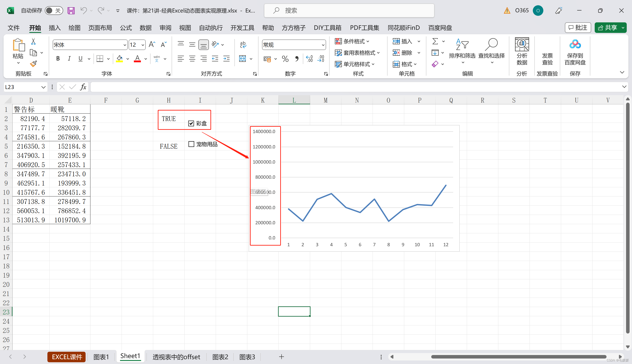Open Sort and Filter menu 排序和筛选
This screenshot has width=632, height=364.
[x=462, y=52]
